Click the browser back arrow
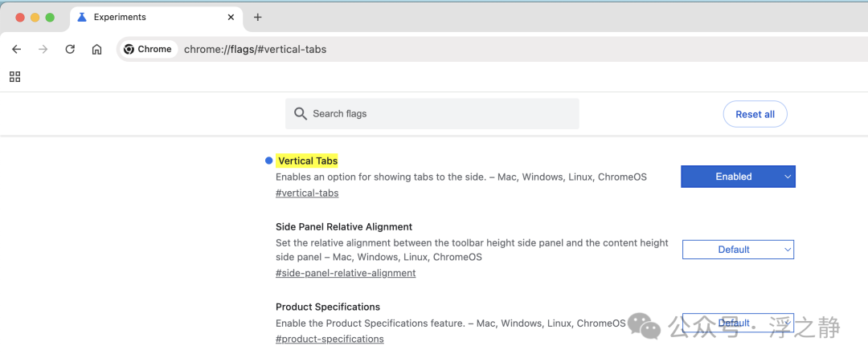The width and height of the screenshot is (868, 362). pyautogui.click(x=17, y=49)
